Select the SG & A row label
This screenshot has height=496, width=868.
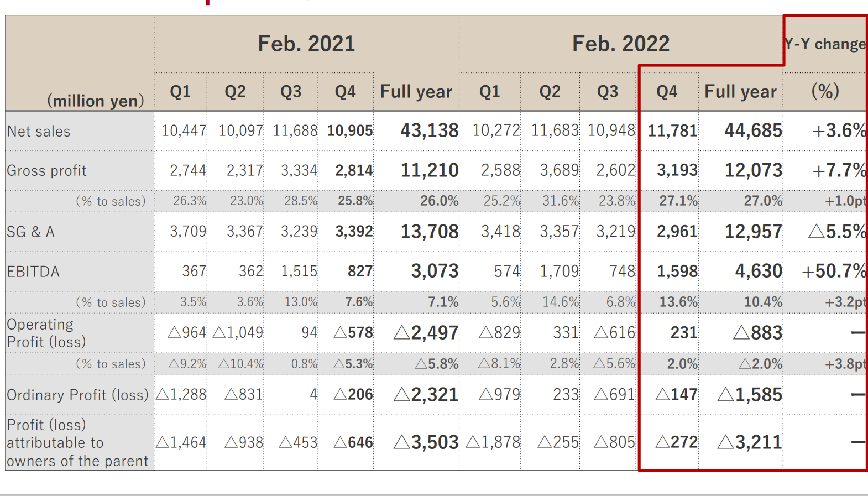click(30, 232)
